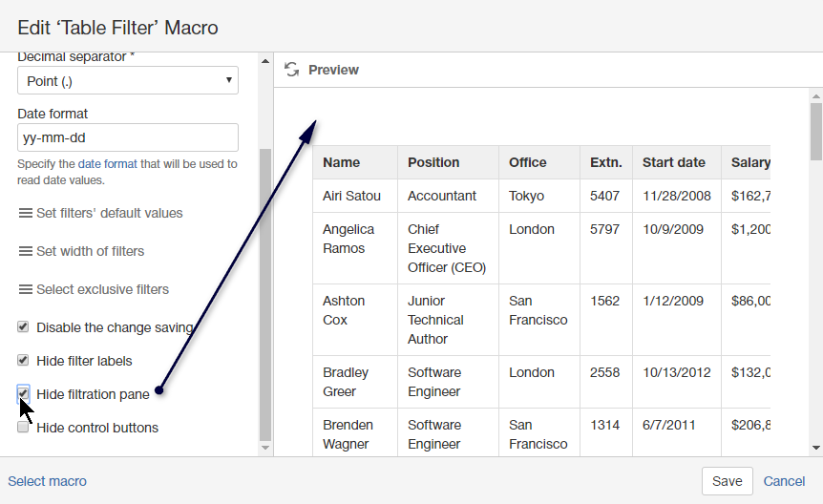This screenshot has height=504, width=823.
Task: Click the Start date column header
Action: click(x=673, y=162)
